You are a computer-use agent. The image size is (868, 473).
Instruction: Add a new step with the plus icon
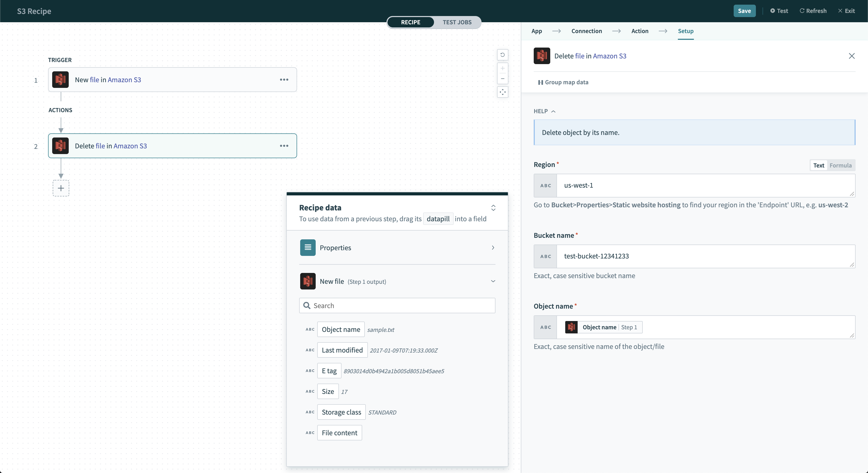pyautogui.click(x=61, y=188)
